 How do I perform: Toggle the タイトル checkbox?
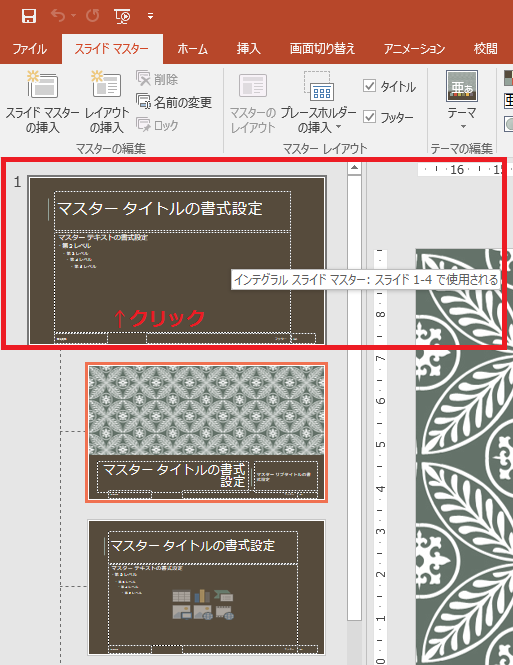point(370,86)
